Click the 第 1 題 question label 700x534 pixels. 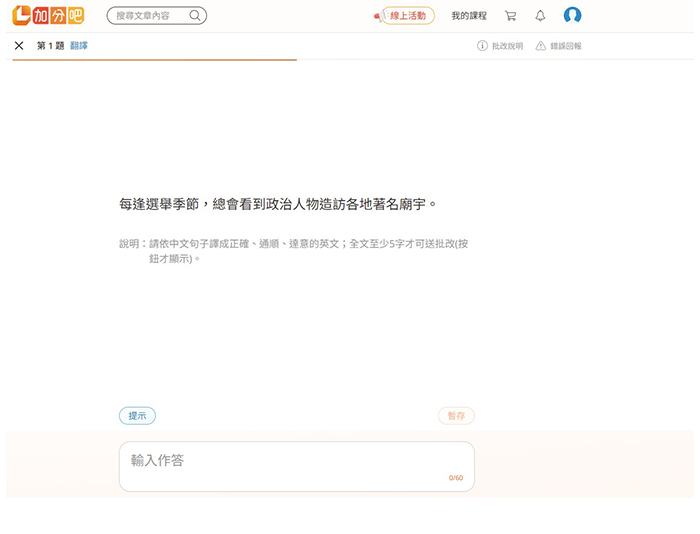click(x=50, y=46)
